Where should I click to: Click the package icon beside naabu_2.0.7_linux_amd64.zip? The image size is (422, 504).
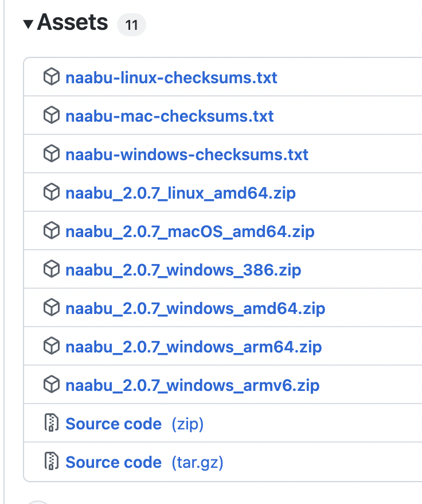point(52,192)
